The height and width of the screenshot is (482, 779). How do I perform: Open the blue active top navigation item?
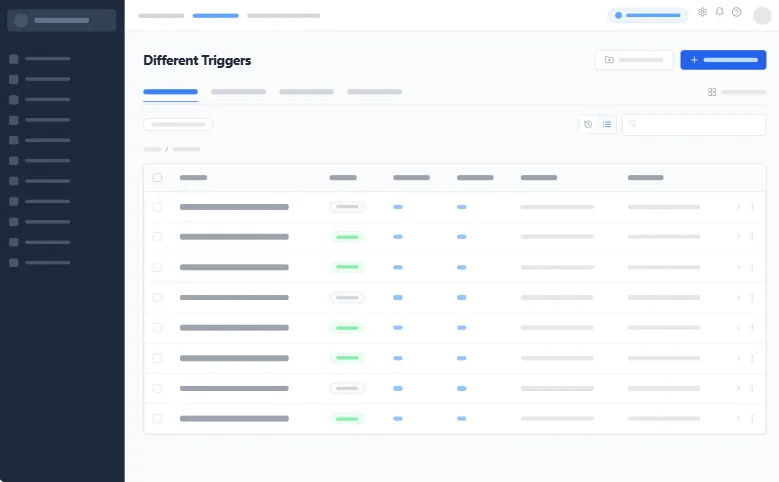coord(216,16)
